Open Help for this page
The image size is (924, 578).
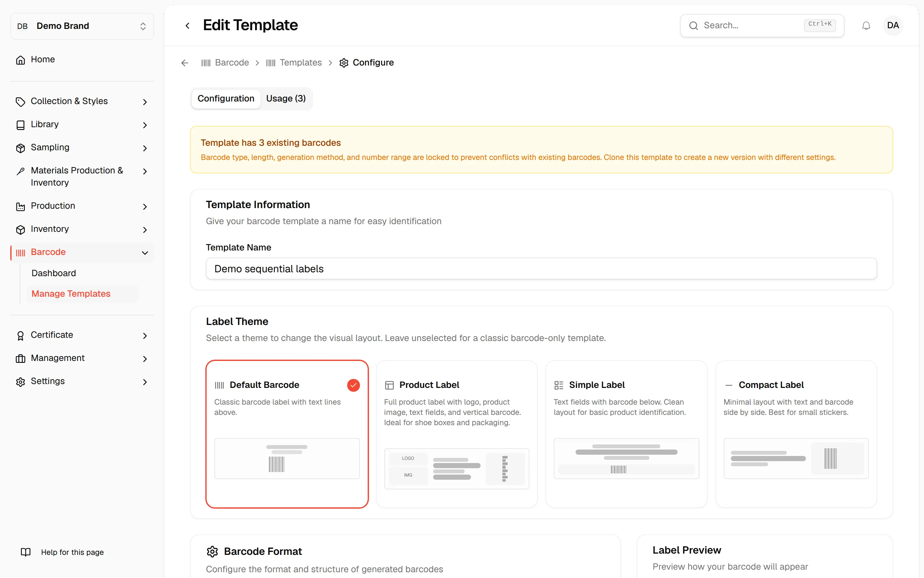62,552
